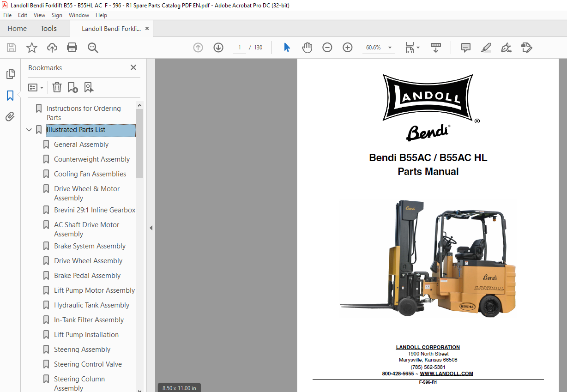Open the fit page options dropdown arrow
The height and width of the screenshot is (392, 567).
[418, 48]
